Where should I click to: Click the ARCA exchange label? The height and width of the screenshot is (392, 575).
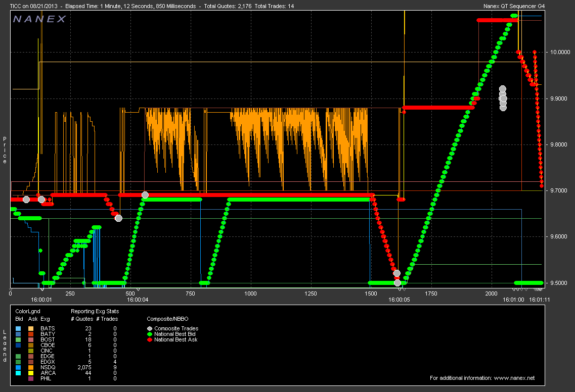tap(48, 373)
